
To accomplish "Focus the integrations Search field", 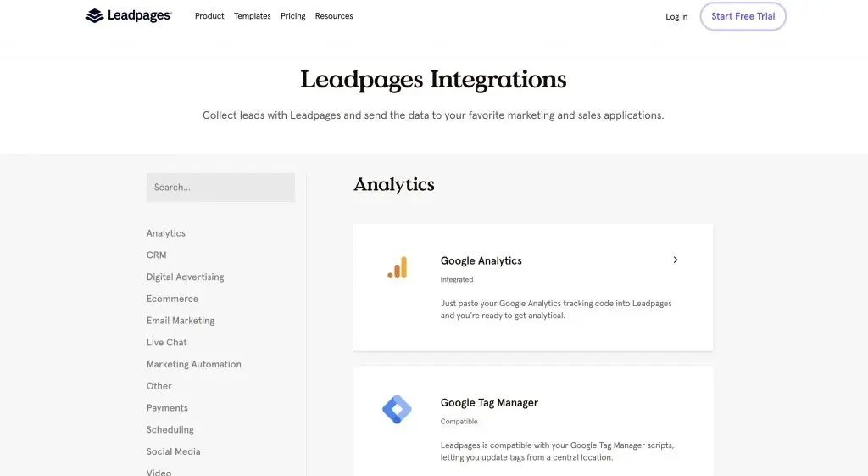I will [x=220, y=188].
